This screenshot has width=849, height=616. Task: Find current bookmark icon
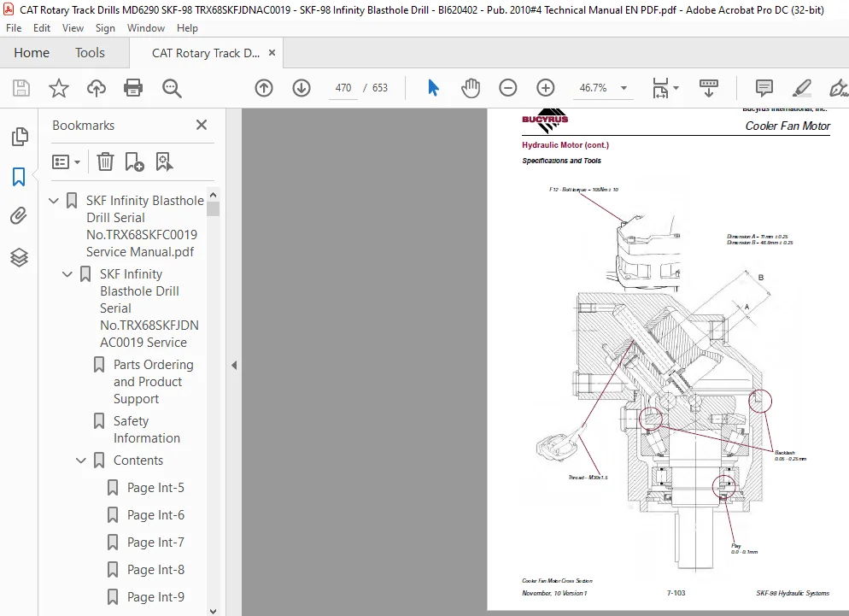coord(164,161)
